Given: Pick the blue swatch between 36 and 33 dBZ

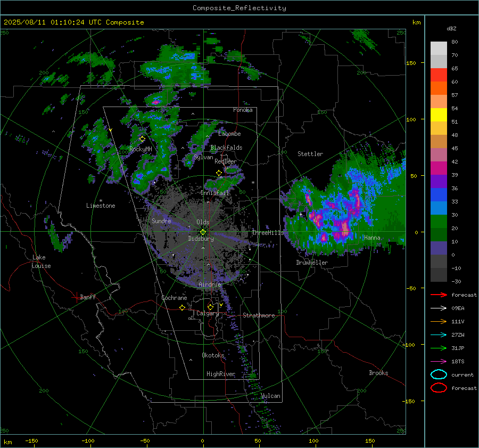Looking at the screenshot, I should click(x=439, y=195).
